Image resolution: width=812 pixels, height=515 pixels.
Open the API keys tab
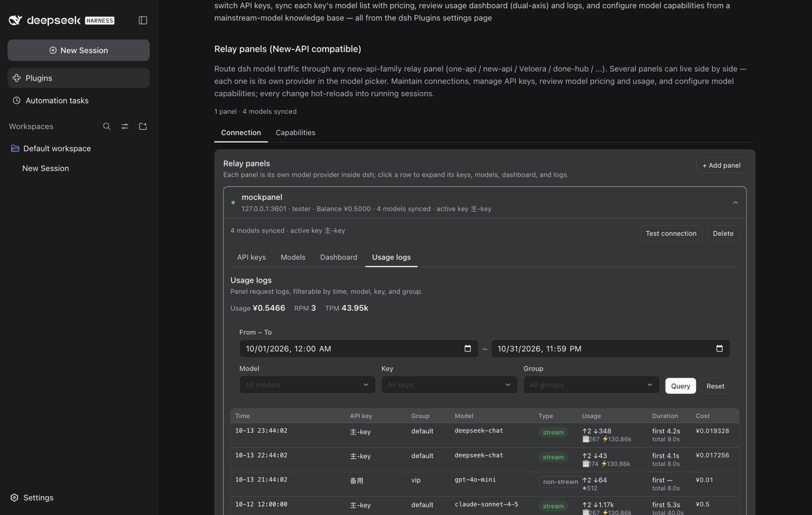point(251,257)
